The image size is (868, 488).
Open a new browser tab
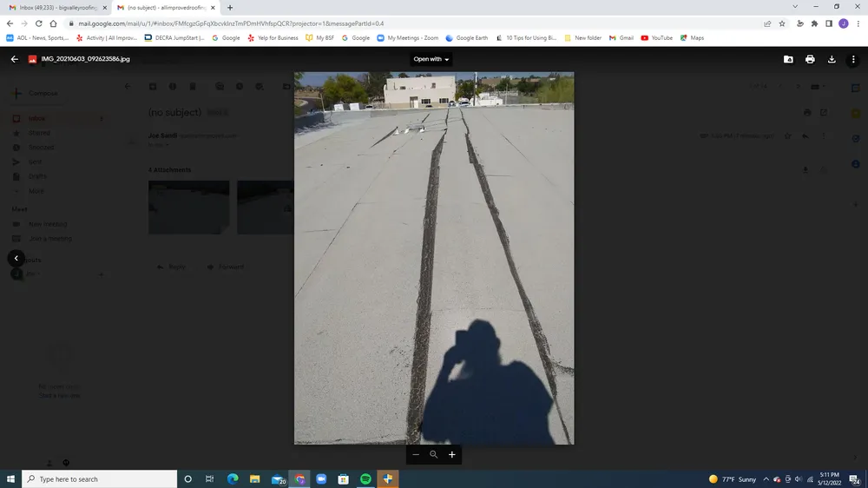[230, 8]
